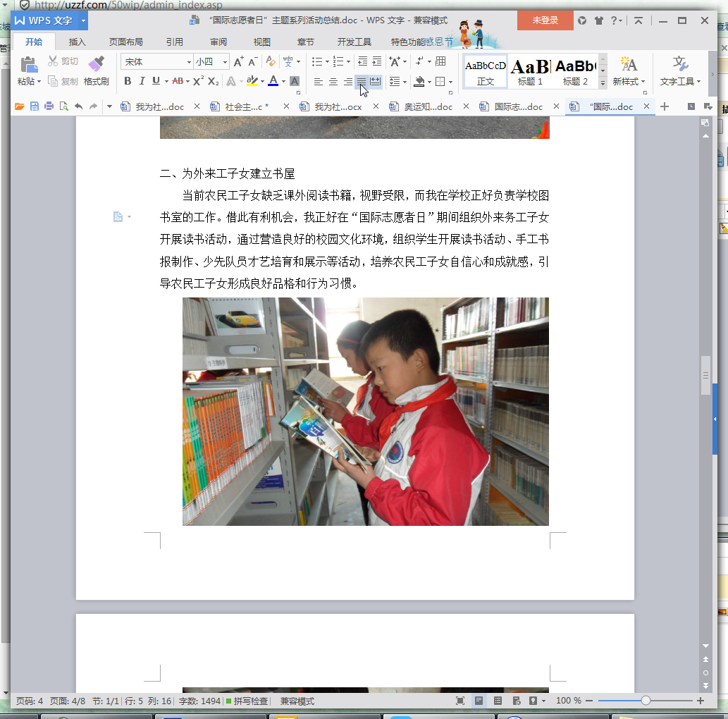Switch to outline view icon in status bar

click(498, 701)
